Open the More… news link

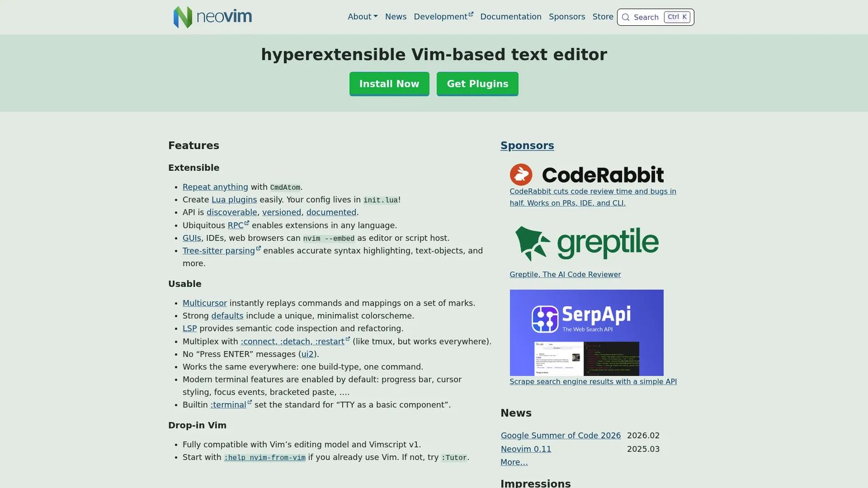pyautogui.click(x=514, y=462)
